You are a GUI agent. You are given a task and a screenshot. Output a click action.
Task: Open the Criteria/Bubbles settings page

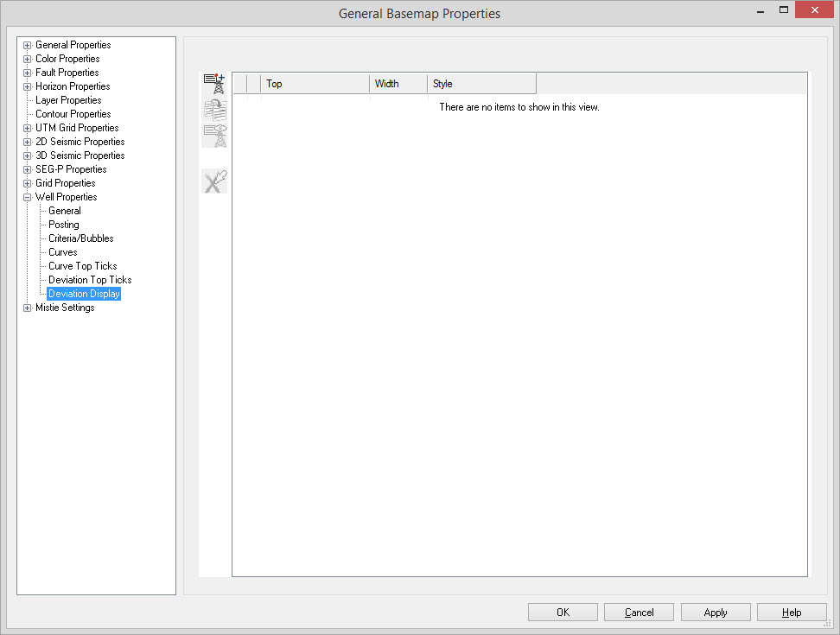coord(81,238)
